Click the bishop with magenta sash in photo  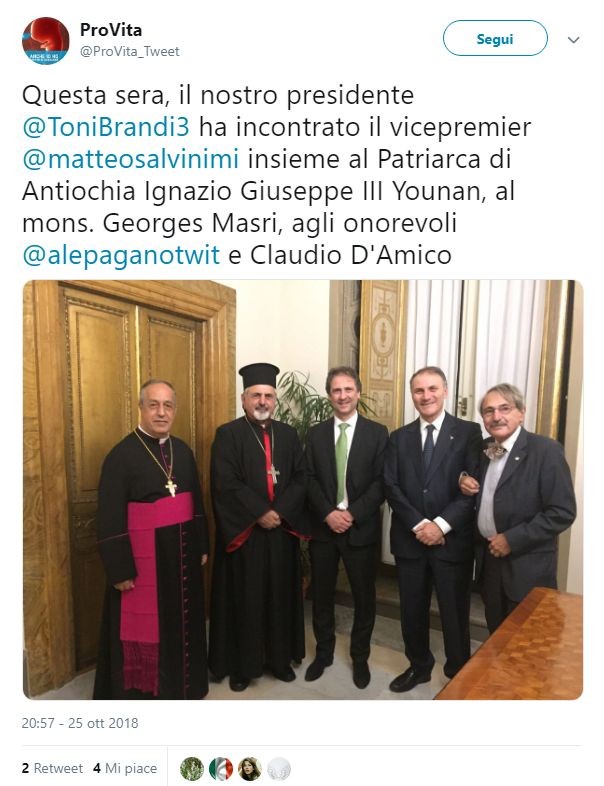(151, 539)
